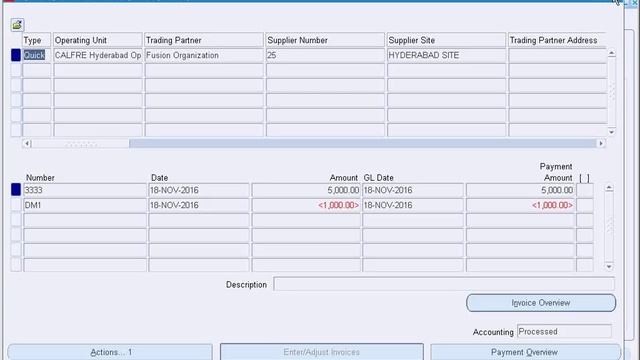
Task: Click the invoices table scroll up arrow
Action: click(609, 188)
